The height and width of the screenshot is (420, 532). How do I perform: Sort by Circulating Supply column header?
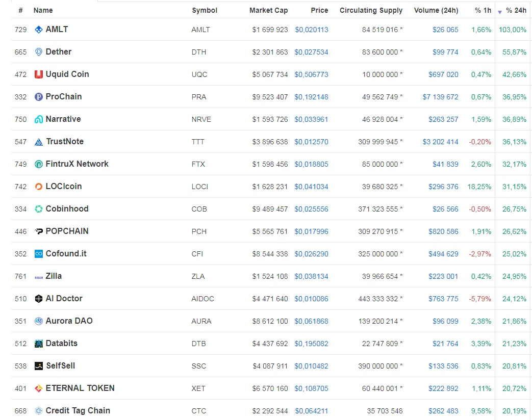pyautogui.click(x=371, y=11)
